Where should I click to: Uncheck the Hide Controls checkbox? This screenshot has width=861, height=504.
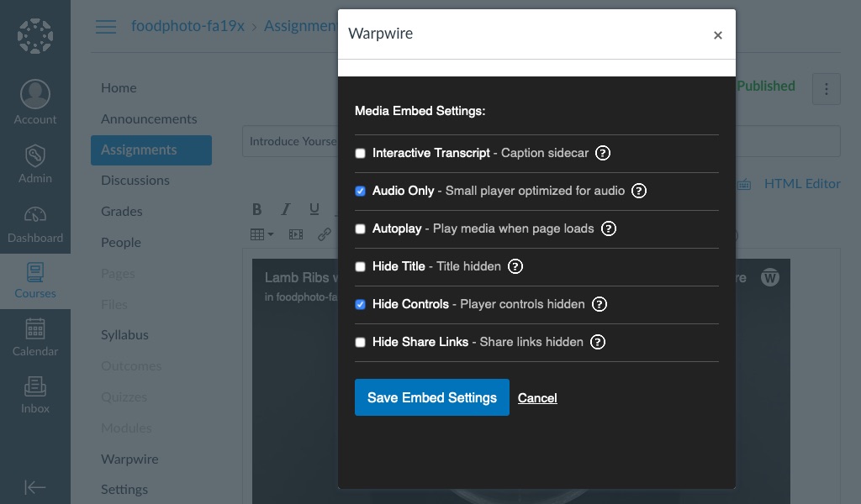click(x=360, y=304)
